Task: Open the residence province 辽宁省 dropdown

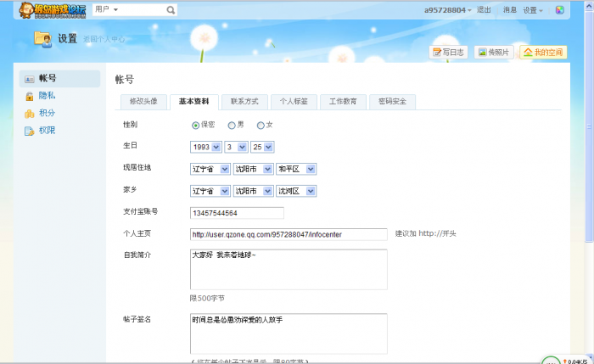Action: click(x=210, y=169)
